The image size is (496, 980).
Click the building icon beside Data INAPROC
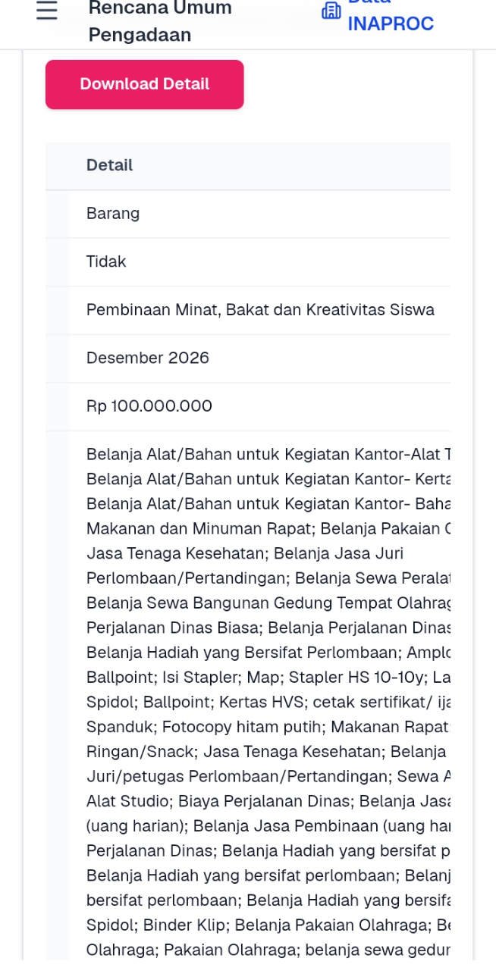tap(331, 11)
